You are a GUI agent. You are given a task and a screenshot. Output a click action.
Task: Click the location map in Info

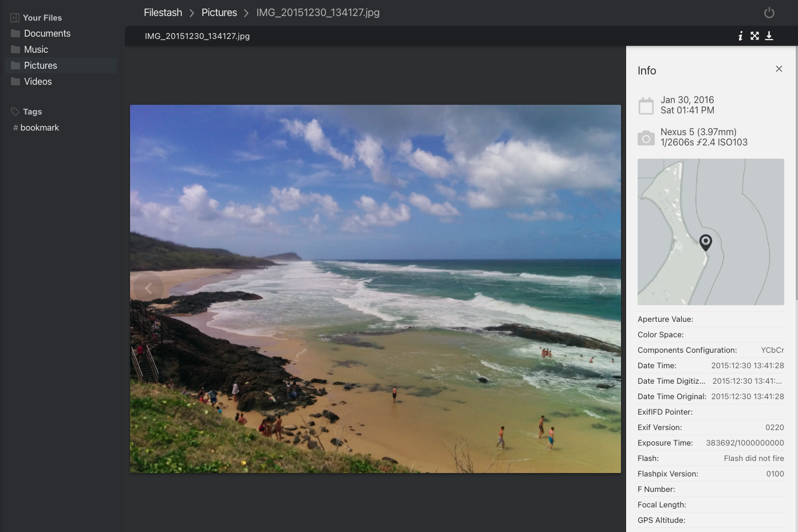pyautogui.click(x=711, y=232)
